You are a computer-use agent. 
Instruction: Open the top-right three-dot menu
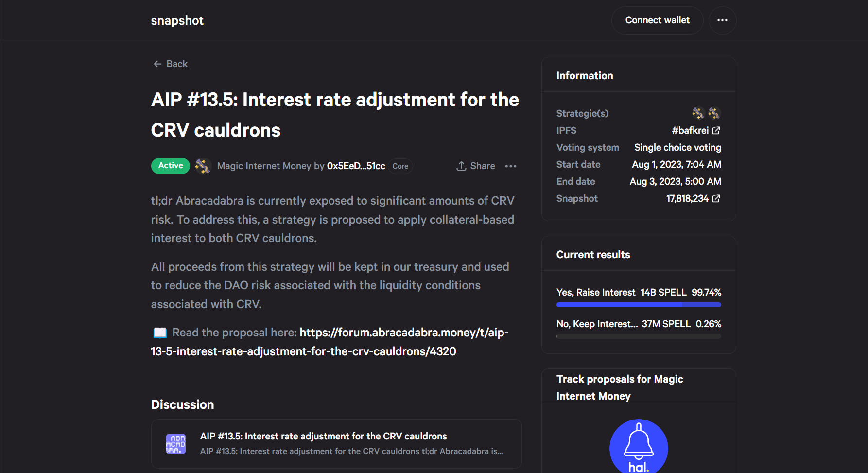click(x=722, y=20)
